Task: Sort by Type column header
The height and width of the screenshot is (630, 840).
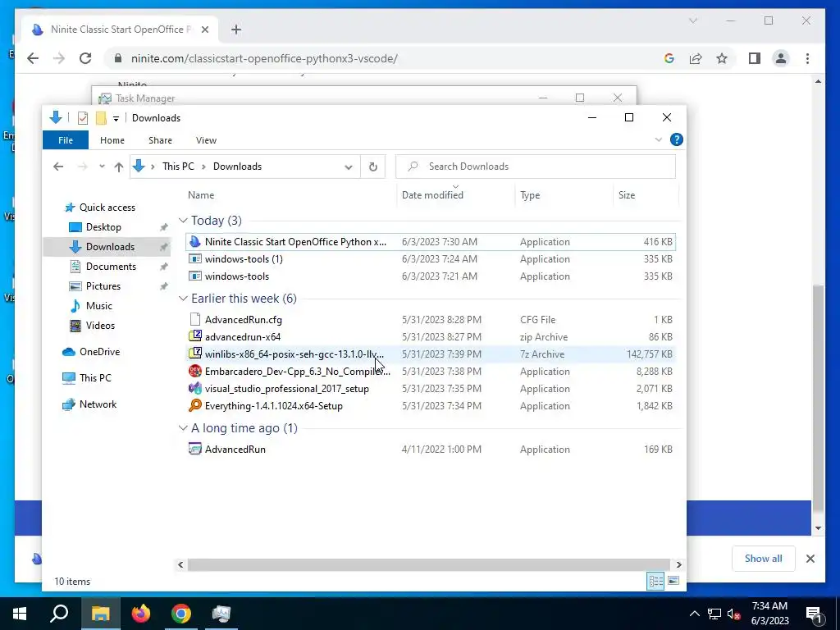Action: click(564, 195)
